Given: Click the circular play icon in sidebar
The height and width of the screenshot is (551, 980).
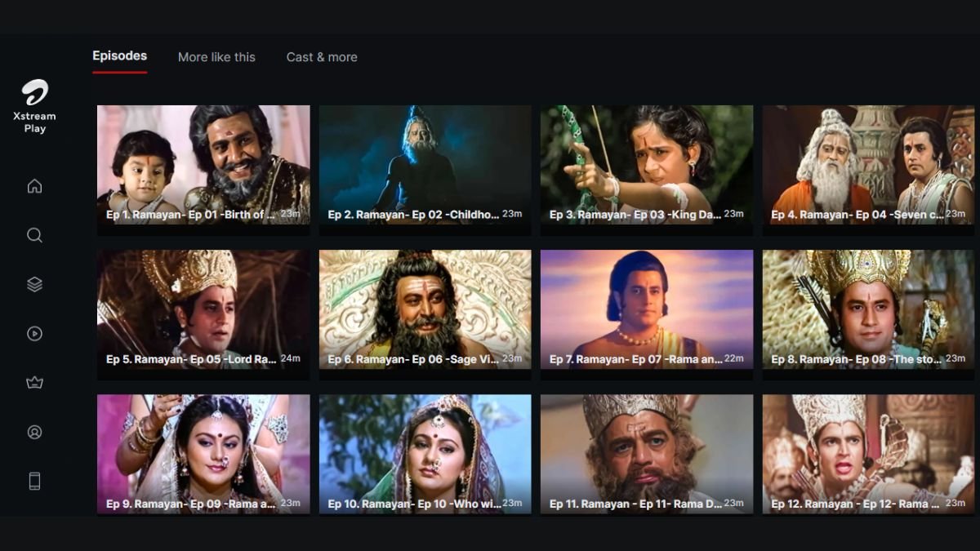Looking at the screenshot, I should coord(34,333).
